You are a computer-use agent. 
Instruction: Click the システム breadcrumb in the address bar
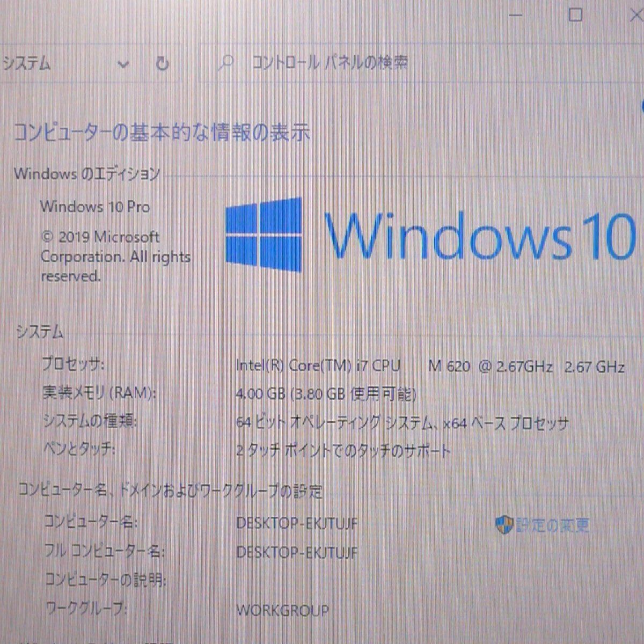[x=26, y=64]
